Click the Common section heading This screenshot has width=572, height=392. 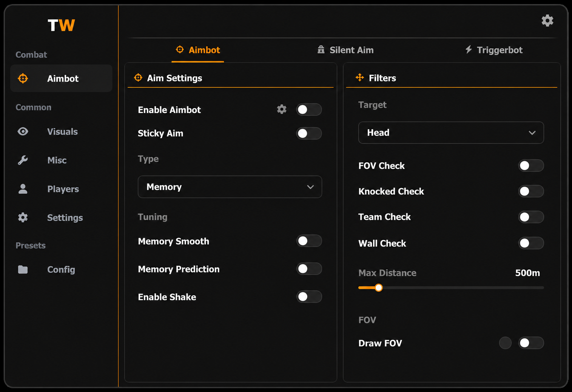[x=34, y=107]
